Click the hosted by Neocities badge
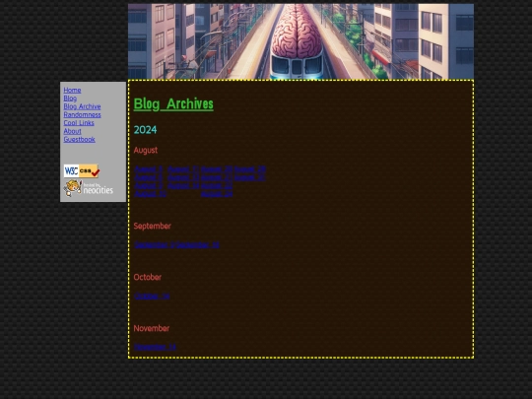This screenshot has width=532, height=399. pos(89,188)
